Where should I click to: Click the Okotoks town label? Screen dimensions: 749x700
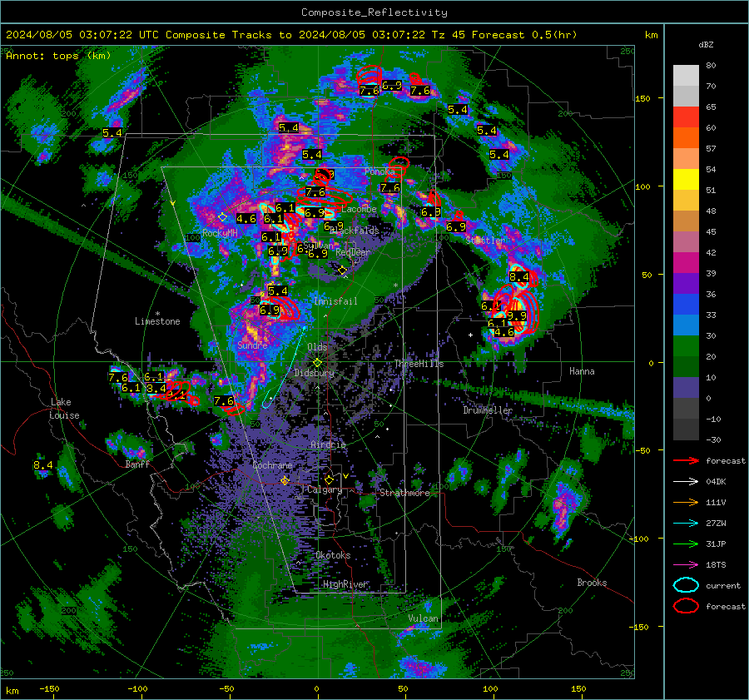(x=333, y=555)
